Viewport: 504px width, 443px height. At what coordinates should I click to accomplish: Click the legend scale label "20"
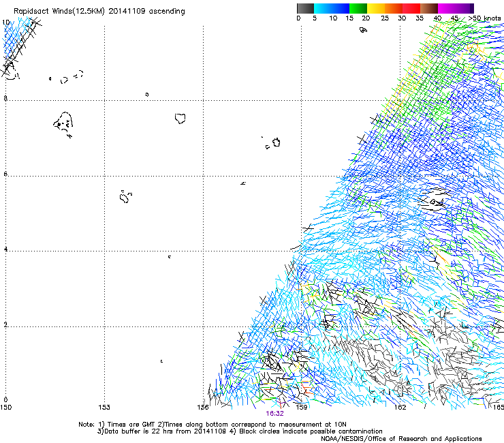point(366,18)
